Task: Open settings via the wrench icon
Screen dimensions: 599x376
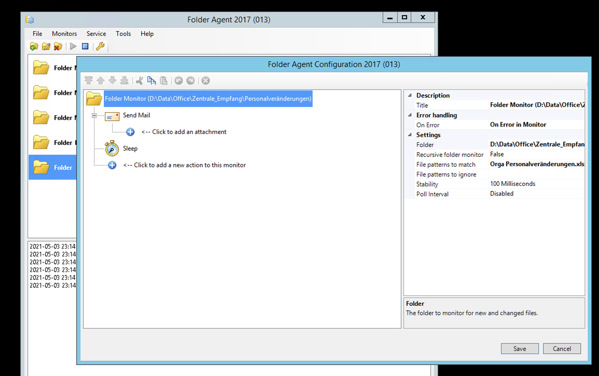Action: (100, 47)
